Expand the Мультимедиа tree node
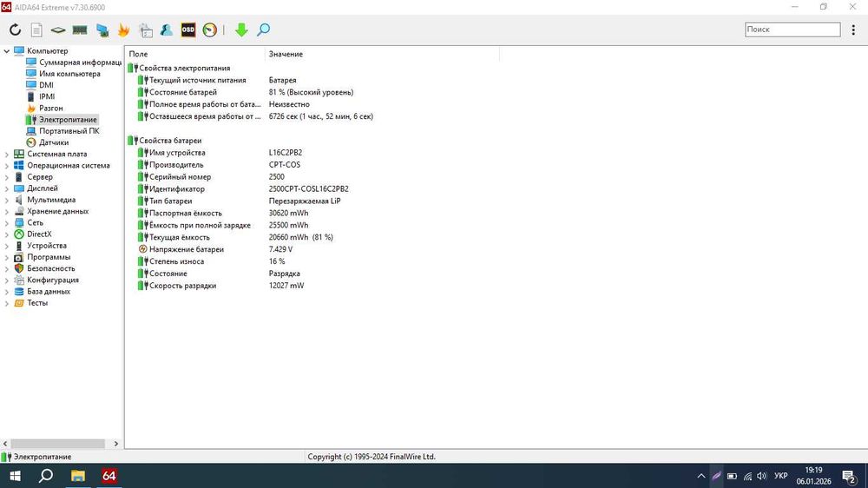The image size is (868, 488). click(7, 200)
